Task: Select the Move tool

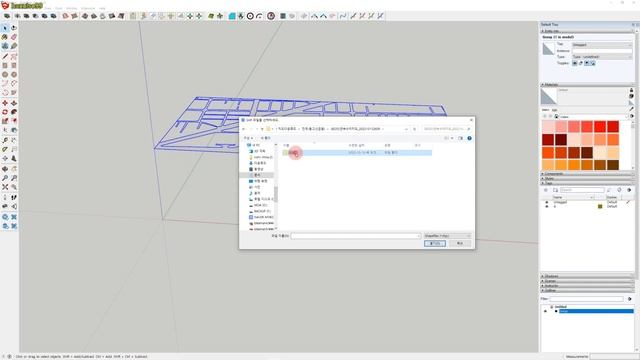Action: tap(5, 103)
